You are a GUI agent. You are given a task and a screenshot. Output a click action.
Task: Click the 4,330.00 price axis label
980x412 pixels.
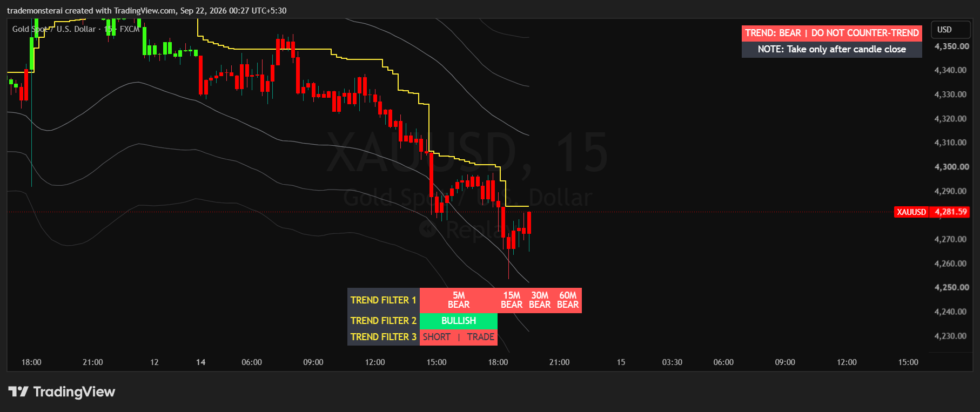[951, 94]
